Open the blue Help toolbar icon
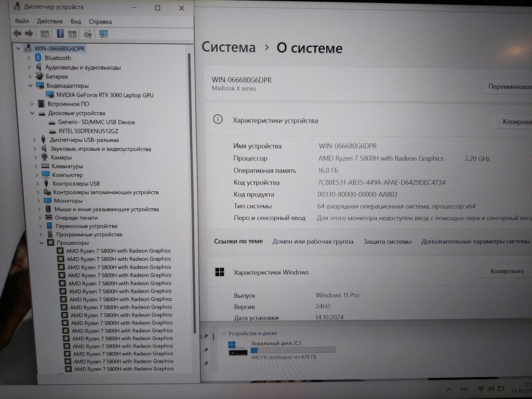 60,34
